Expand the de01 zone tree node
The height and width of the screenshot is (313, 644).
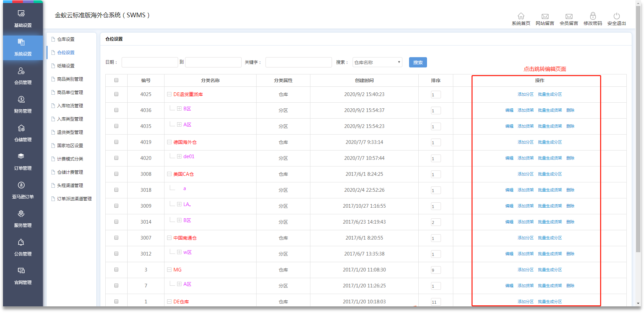tap(179, 156)
